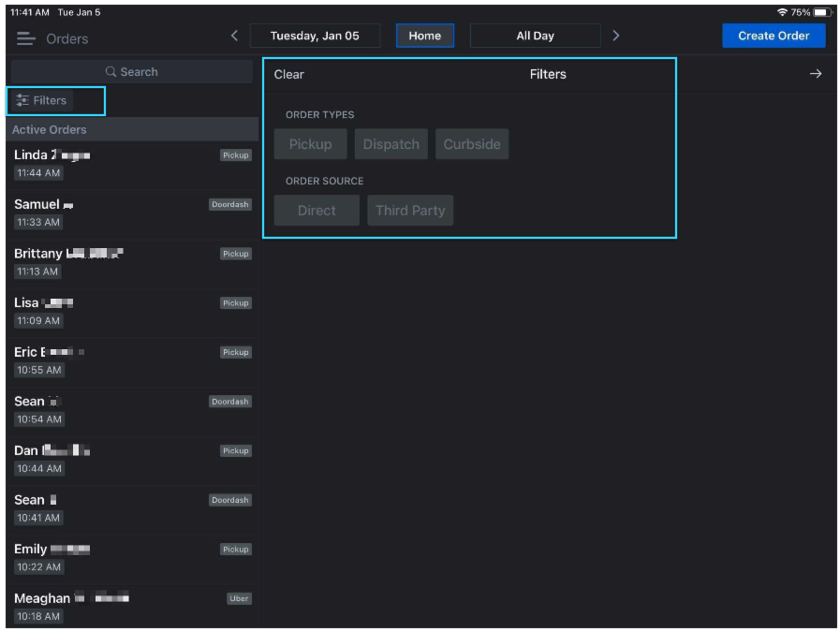Click the Filters slider icon
This screenshot has height=631, width=840.
pyautogui.click(x=22, y=100)
